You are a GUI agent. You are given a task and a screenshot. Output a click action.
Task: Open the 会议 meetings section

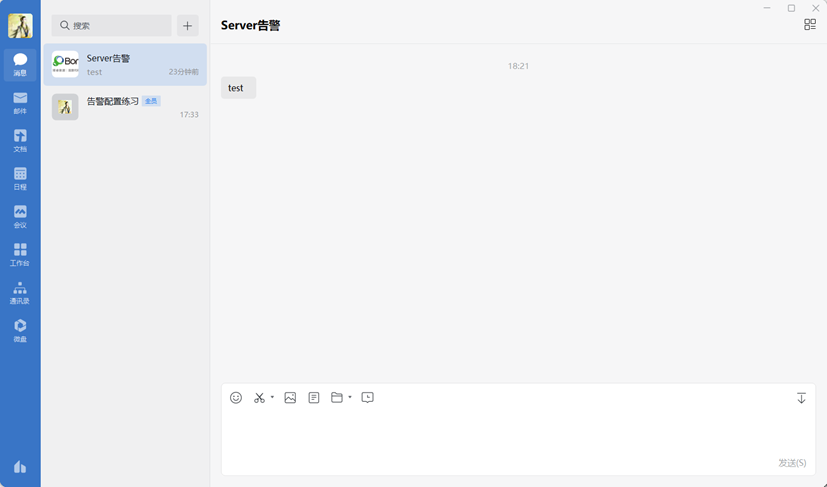20,217
